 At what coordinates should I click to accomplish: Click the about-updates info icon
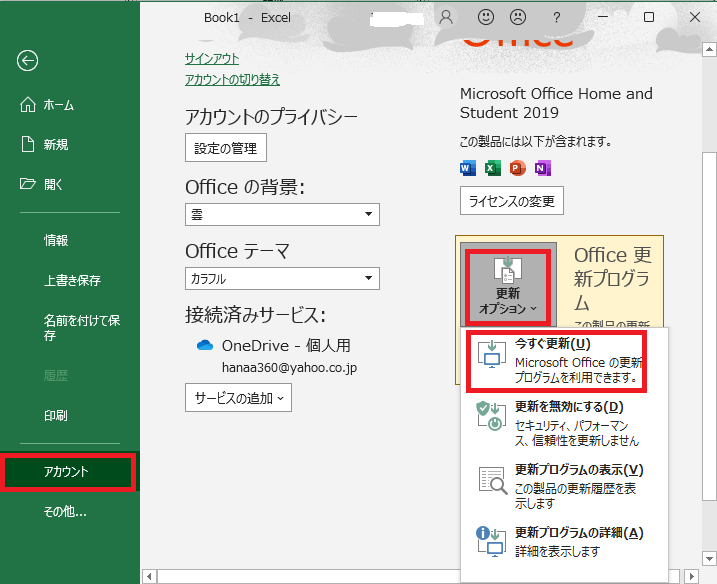click(491, 541)
